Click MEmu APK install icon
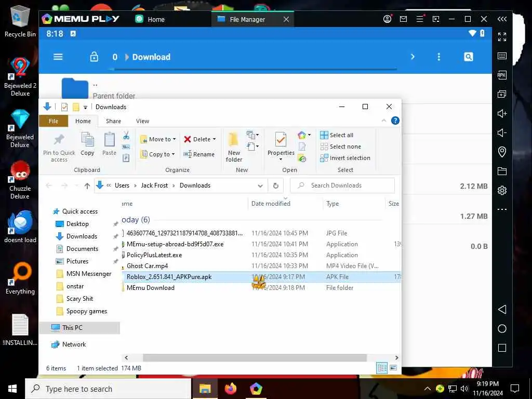This screenshot has width=532, height=399. (502, 75)
